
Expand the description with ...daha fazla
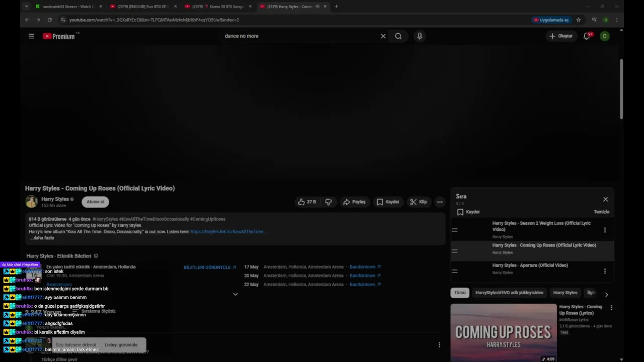point(41,238)
